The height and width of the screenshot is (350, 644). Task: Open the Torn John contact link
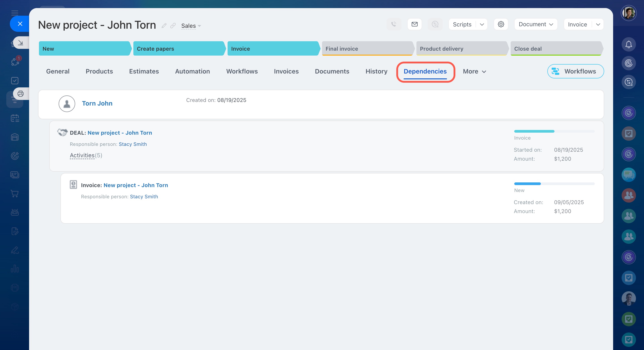click(97, 103)
